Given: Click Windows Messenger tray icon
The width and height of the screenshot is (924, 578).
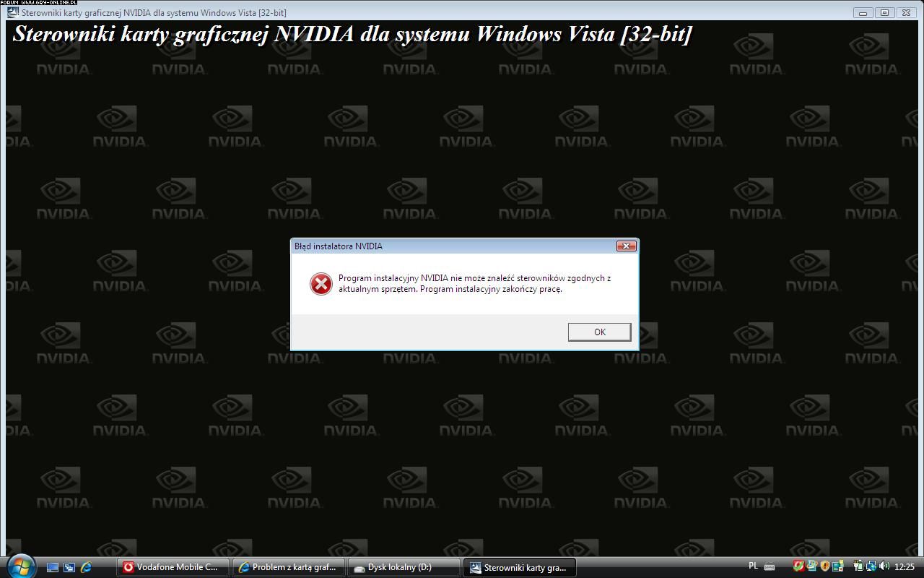Looking at the screenshot, I should click(812, 566).
